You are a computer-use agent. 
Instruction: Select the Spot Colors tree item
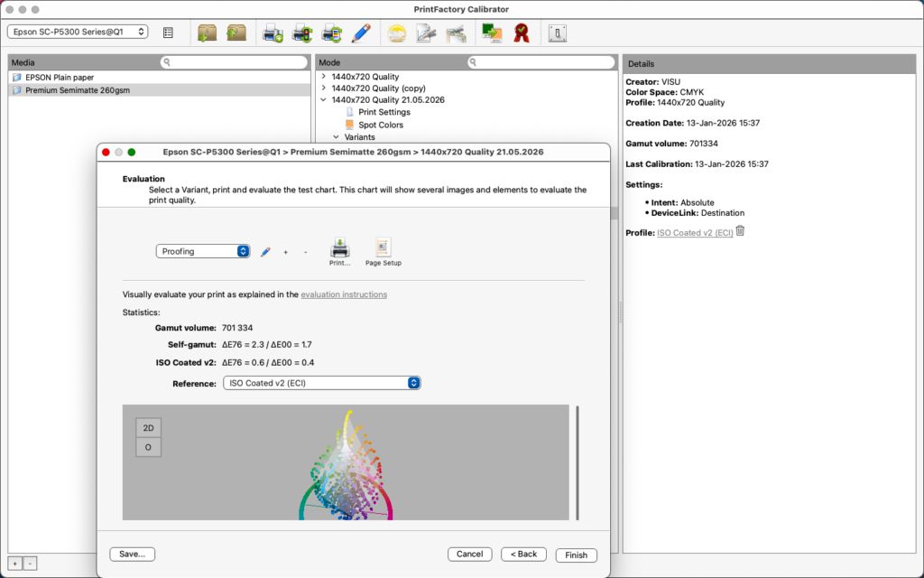381,125
